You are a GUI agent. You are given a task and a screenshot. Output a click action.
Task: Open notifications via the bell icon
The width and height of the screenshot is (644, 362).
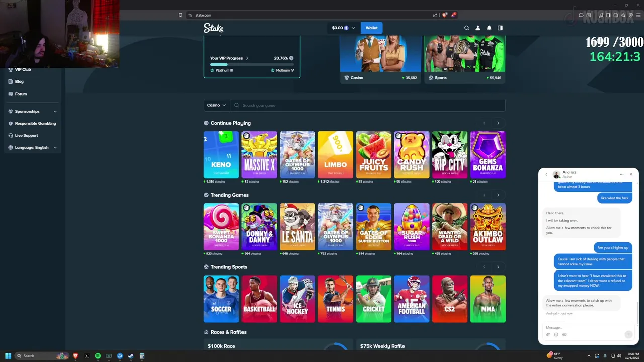coord(489,28)
